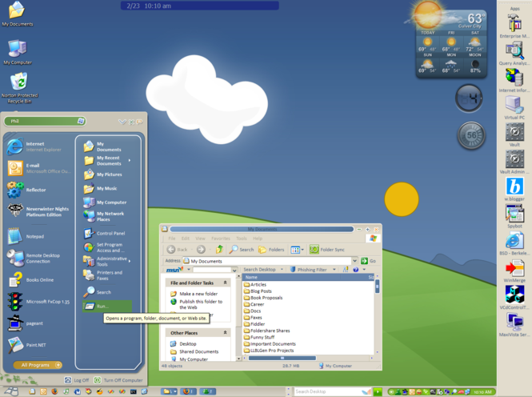Click the weather widget temperature display
Viewport: 532px width, 397px height.
[x=475, y=18]
